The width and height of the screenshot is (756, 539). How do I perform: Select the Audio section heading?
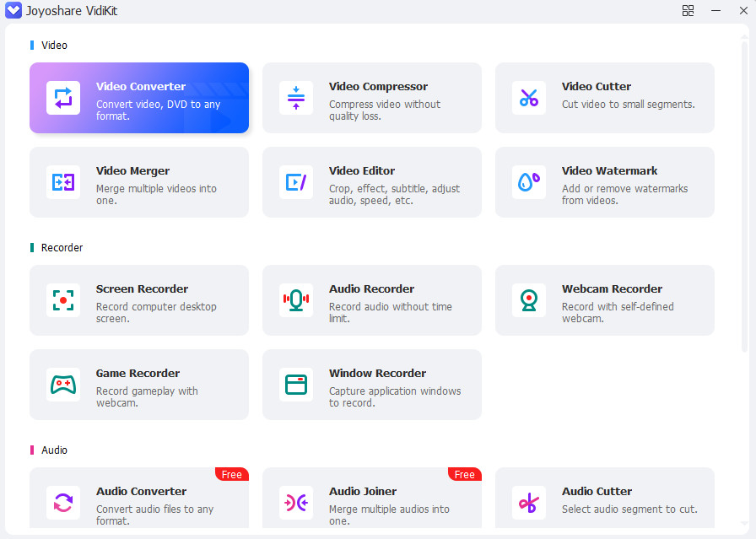tap(54, 450)
